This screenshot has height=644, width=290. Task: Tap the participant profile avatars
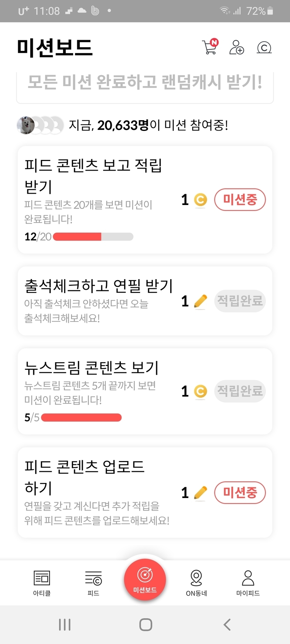pos(40,125)
